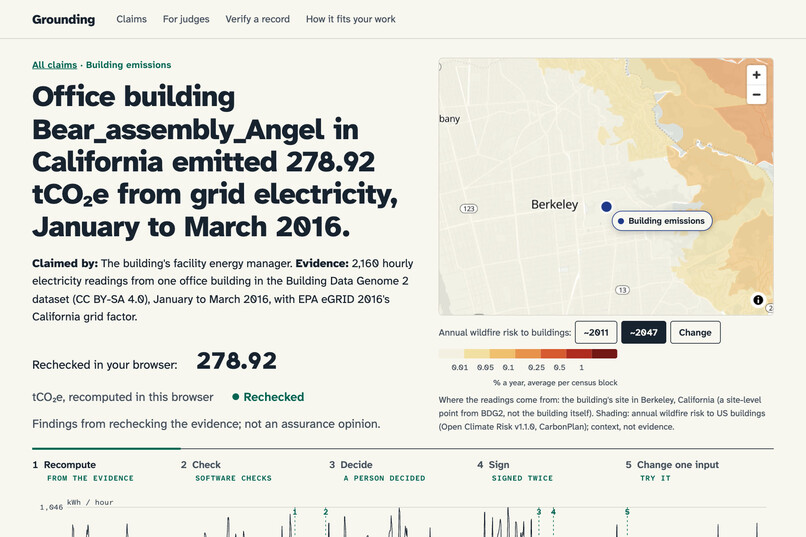Open the Claims menu item
Image resolution: width=806 pixels, height=537 pixels.
coord(131,19)
